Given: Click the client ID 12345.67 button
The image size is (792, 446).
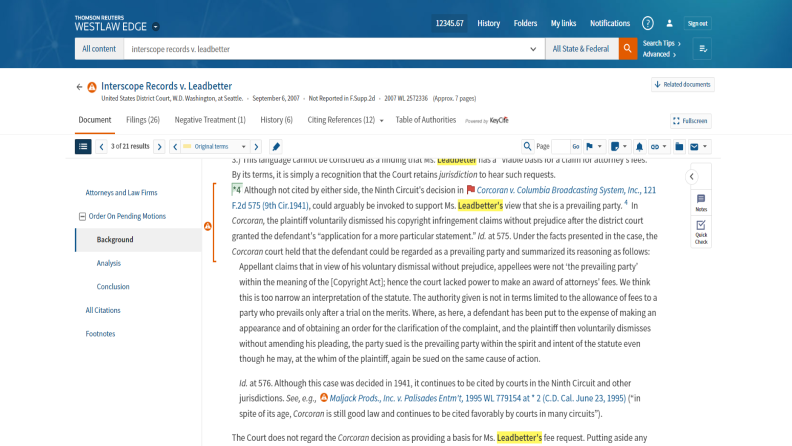Looking at the screenshot, I should pos(450,23).
